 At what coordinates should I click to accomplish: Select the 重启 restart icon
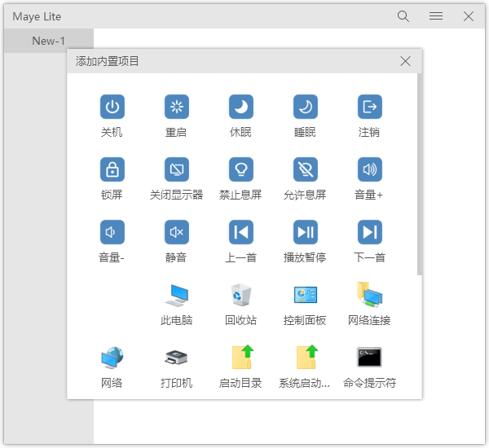pyautogui.click(x=176, y=107)
